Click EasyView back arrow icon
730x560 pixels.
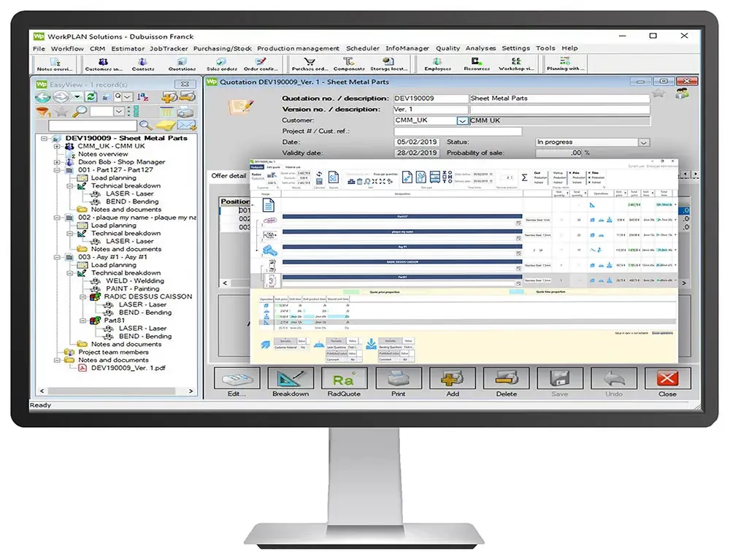43,97
